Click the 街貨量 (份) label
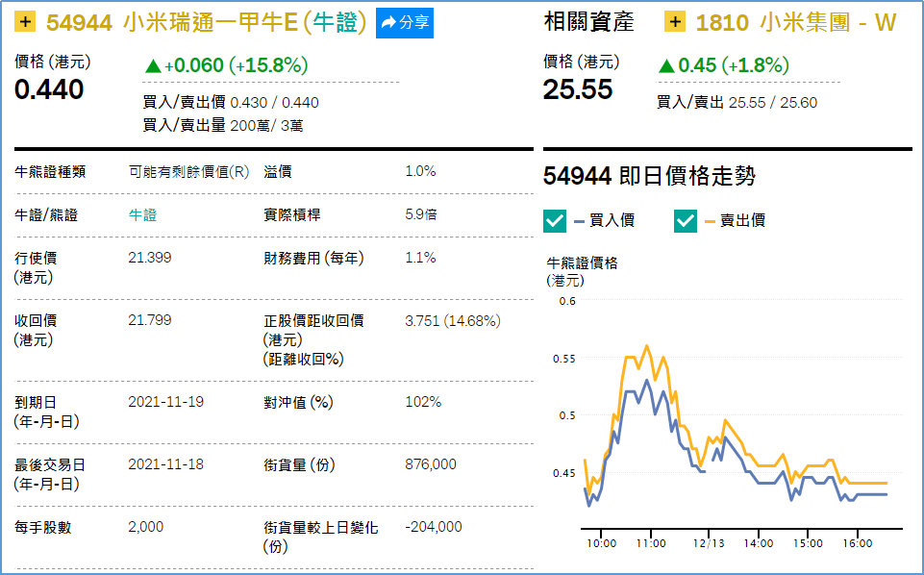This screenshot has height=575, width=924. coord(299,464)
